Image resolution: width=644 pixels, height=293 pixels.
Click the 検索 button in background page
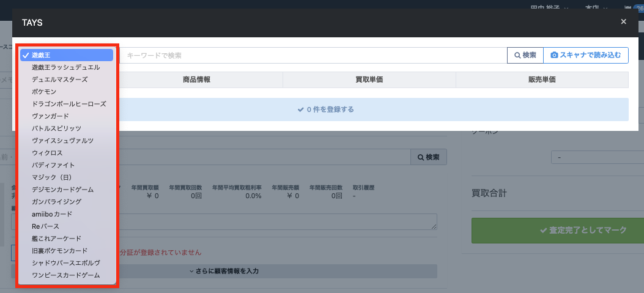pyautogui.click(x=429, y=157)
